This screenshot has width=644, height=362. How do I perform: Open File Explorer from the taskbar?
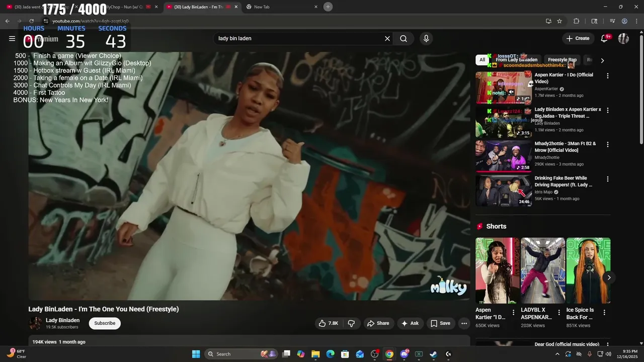(315, 354)
